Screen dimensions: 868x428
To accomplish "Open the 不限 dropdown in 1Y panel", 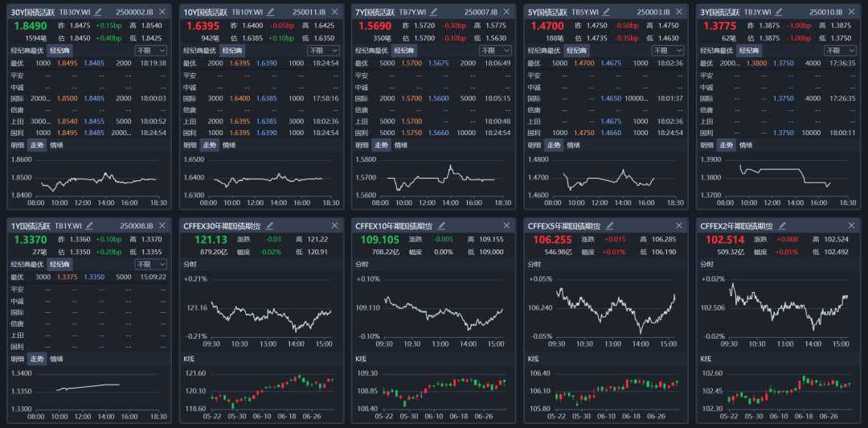I will pos(151,265).
